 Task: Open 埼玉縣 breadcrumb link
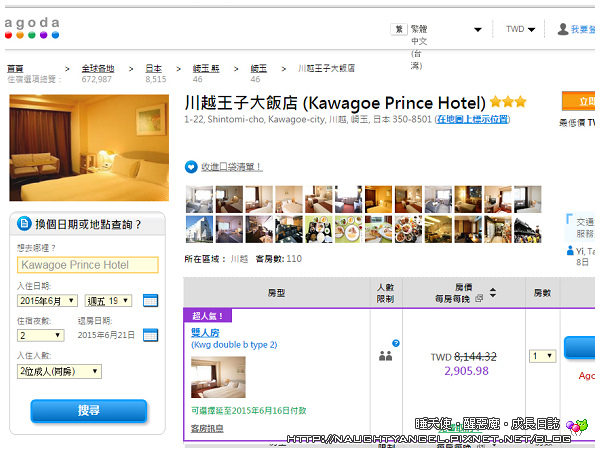coord(206,68)
